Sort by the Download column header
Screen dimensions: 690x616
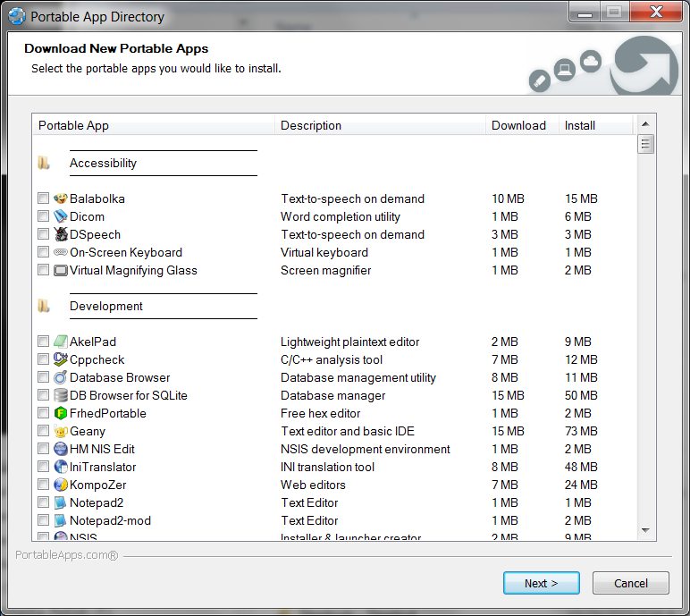point(522,125)
